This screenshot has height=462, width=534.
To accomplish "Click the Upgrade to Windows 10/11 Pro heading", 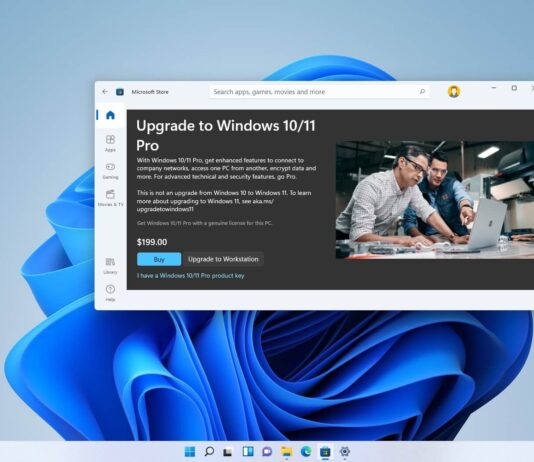I will tap(226, 136).
